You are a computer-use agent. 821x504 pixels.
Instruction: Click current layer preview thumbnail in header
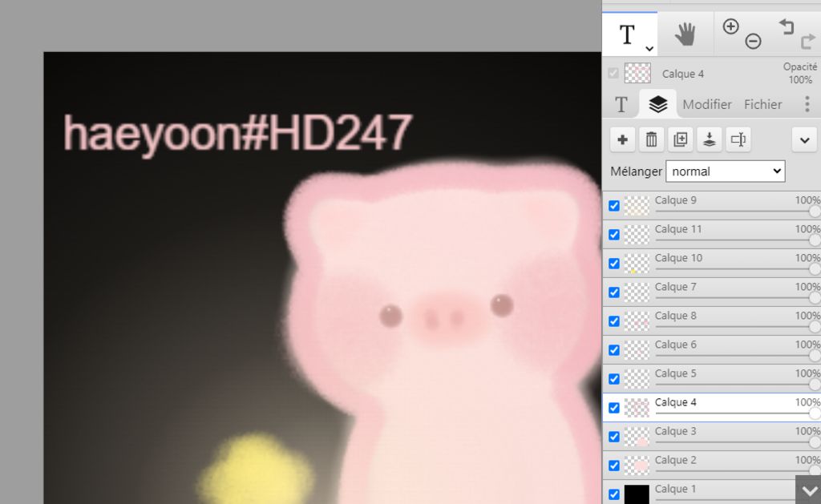click(x=637, y=73)
